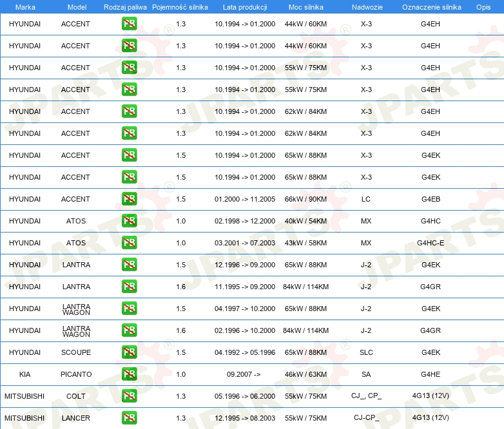This screenshot has height=429, width=504.
Task: Click the Lata produkcji column header
Action: point(245,7)
